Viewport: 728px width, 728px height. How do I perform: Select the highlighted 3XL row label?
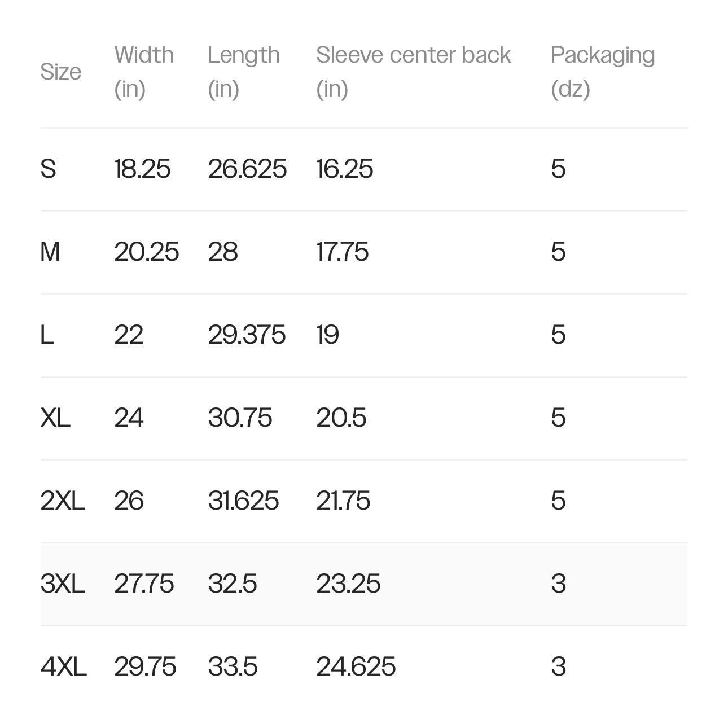point(63,584)
